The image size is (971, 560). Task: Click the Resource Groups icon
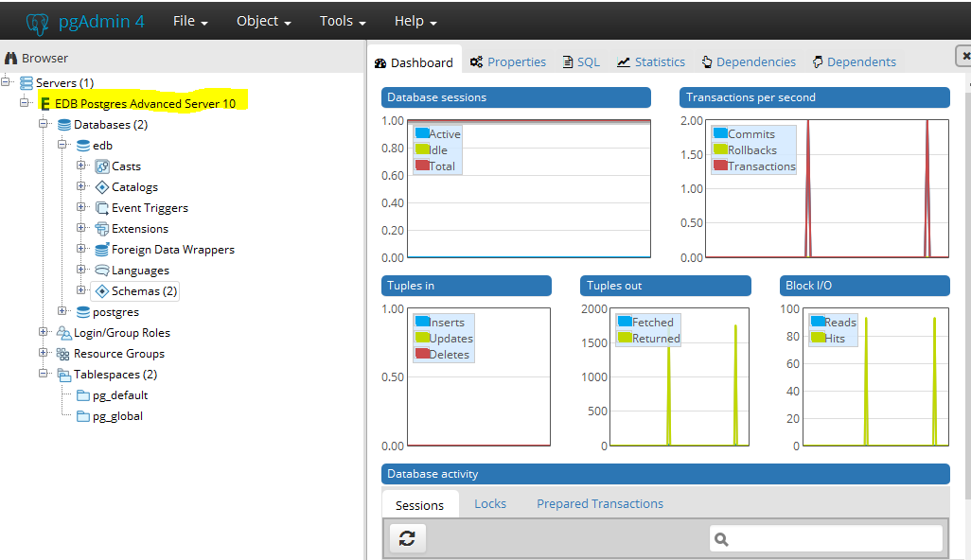63,354
